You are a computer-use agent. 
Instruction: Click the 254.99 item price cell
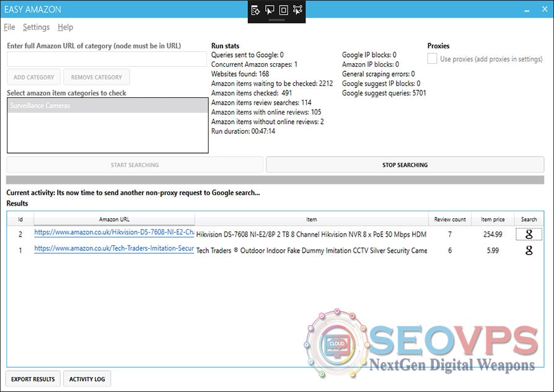pyautogui.click(x=493, y=234)
